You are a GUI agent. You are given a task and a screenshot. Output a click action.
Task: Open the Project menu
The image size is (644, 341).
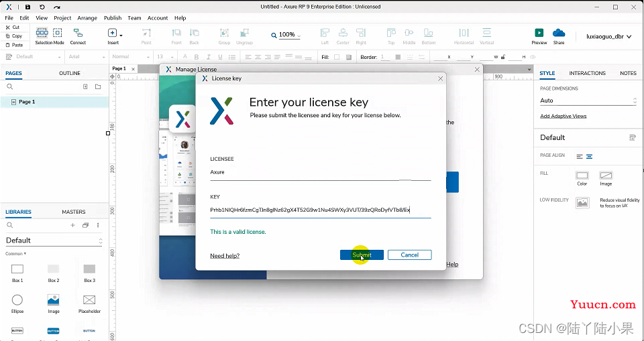tap(62, 18)
